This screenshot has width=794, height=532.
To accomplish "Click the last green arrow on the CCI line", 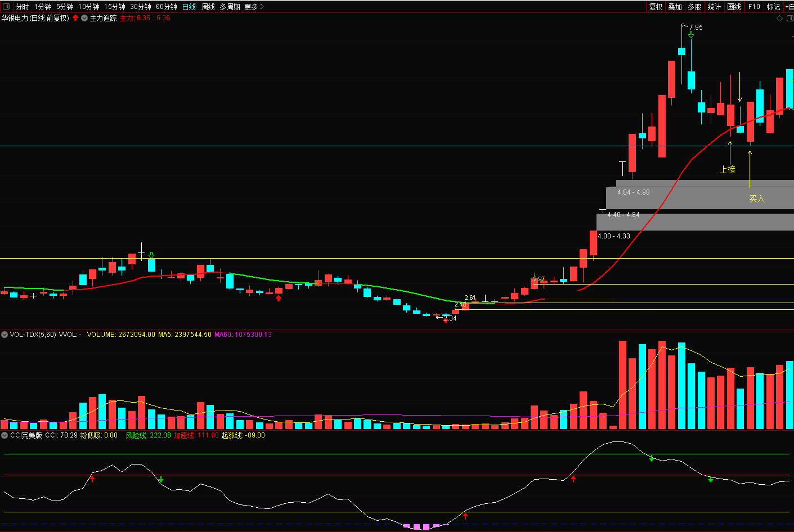I will (711, 479).
